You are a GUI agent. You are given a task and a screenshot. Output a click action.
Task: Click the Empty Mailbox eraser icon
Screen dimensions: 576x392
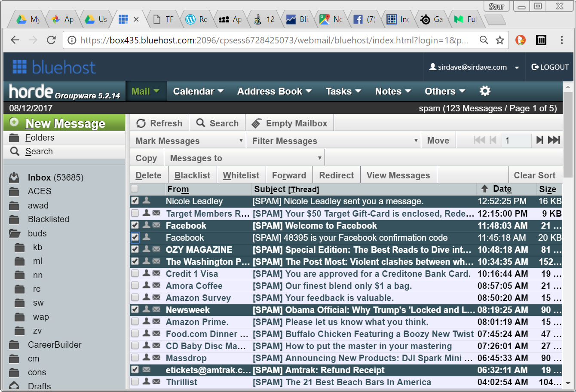pyautogui.click(x=257, y=123)
